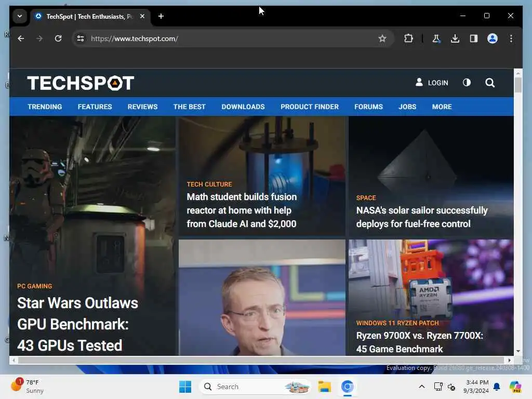The height and width of the screenshot is (399, 532).
Task: Open the article thumbnail of man with glasses
Action: [x=262, y=298]
